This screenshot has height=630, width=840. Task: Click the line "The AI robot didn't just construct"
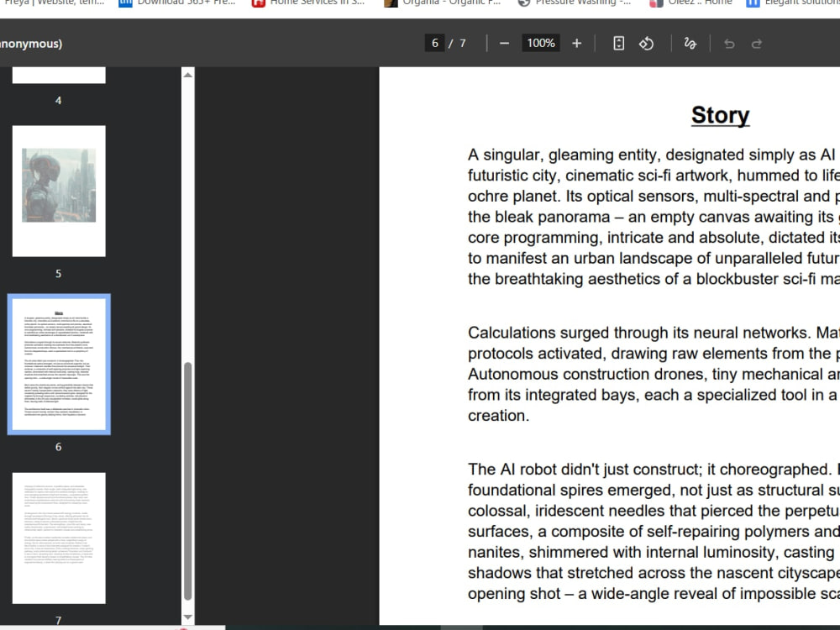coord(654,470)
